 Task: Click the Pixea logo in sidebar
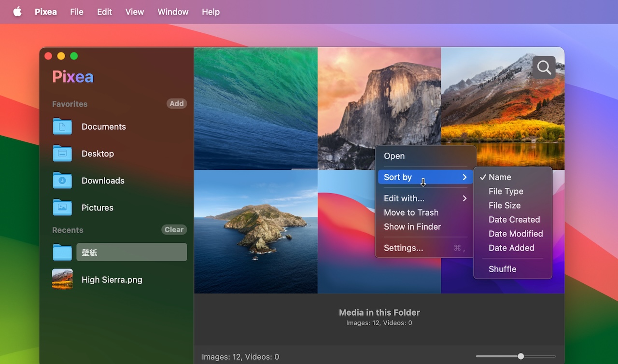(x=73, y=77)
